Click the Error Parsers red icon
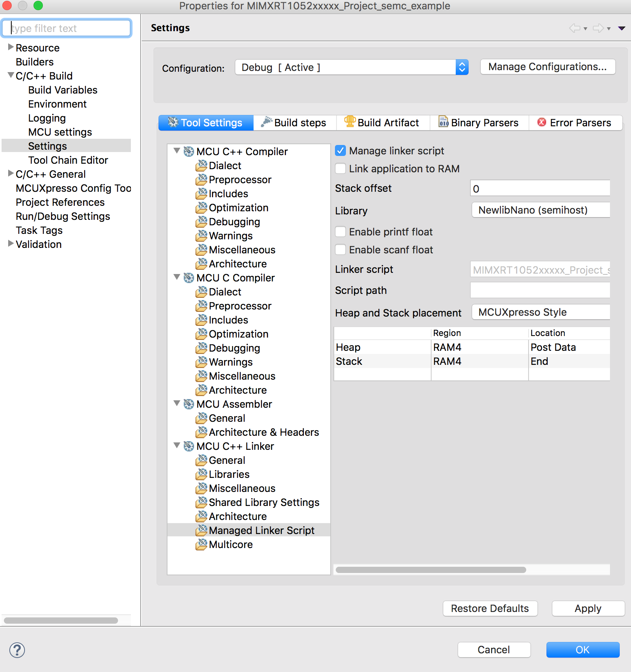631x672 pixels. (x=541, y=122)
